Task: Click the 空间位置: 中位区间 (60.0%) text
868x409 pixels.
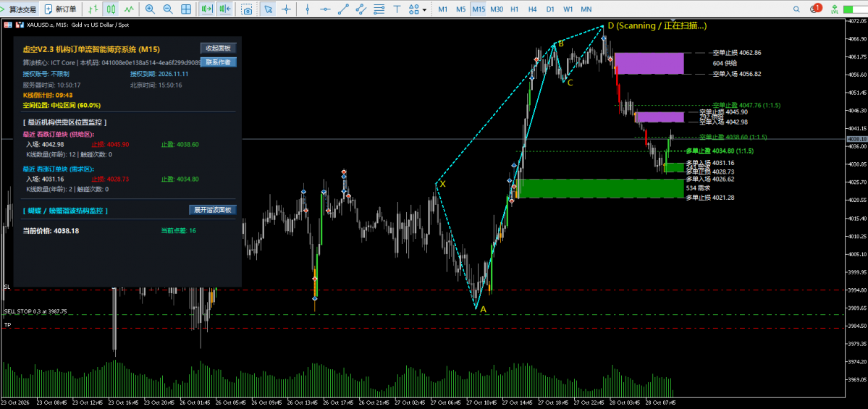Action: pos(62,104)
